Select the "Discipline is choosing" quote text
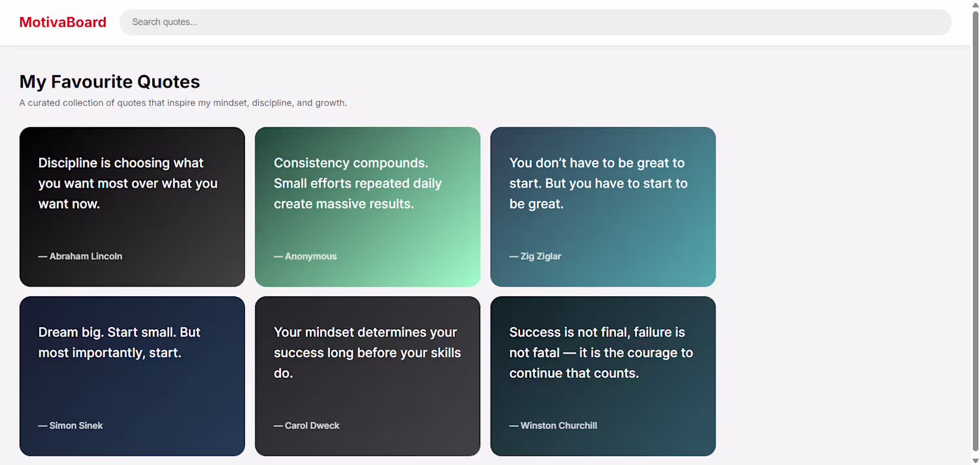The width and height of the screenshot is (980, 465). (128, 183)
